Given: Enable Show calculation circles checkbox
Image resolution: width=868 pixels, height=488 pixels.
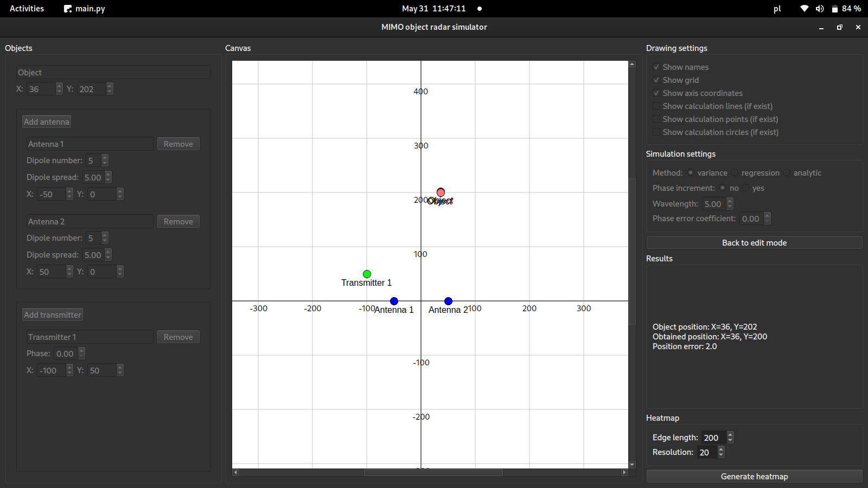Looking at the screenshot, I should [656, 132].
